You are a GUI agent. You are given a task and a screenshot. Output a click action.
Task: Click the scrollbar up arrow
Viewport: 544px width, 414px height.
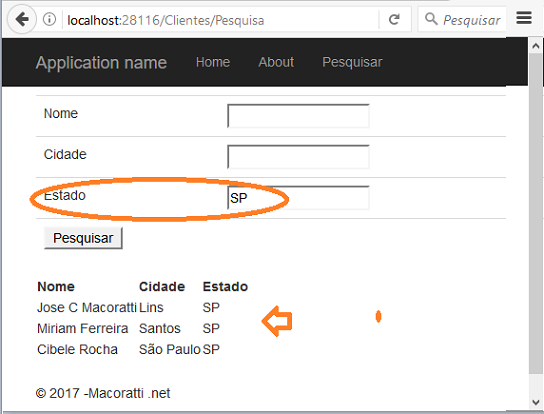pos(536,46)
